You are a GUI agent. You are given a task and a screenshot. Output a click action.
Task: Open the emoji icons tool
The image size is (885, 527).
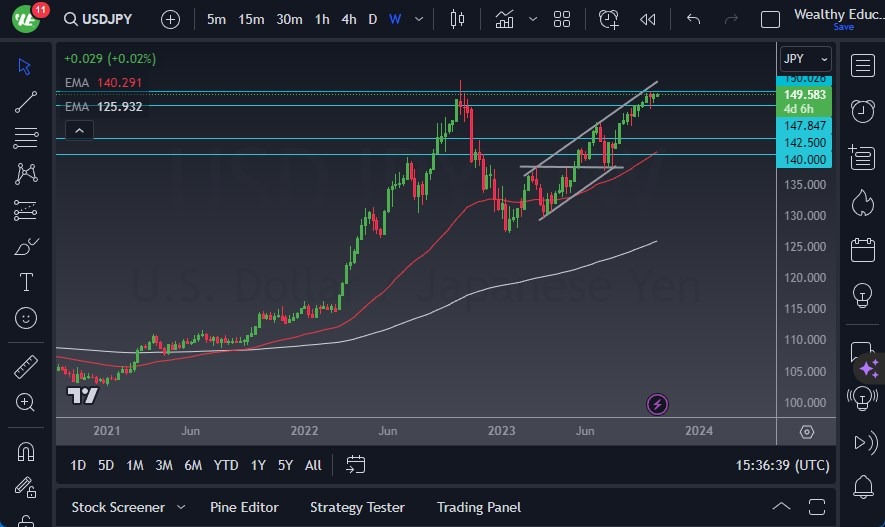[27, 318]
